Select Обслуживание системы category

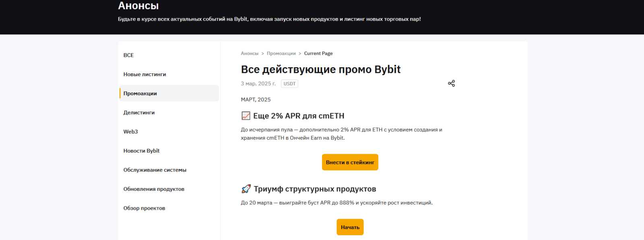(x=155, y=170)
